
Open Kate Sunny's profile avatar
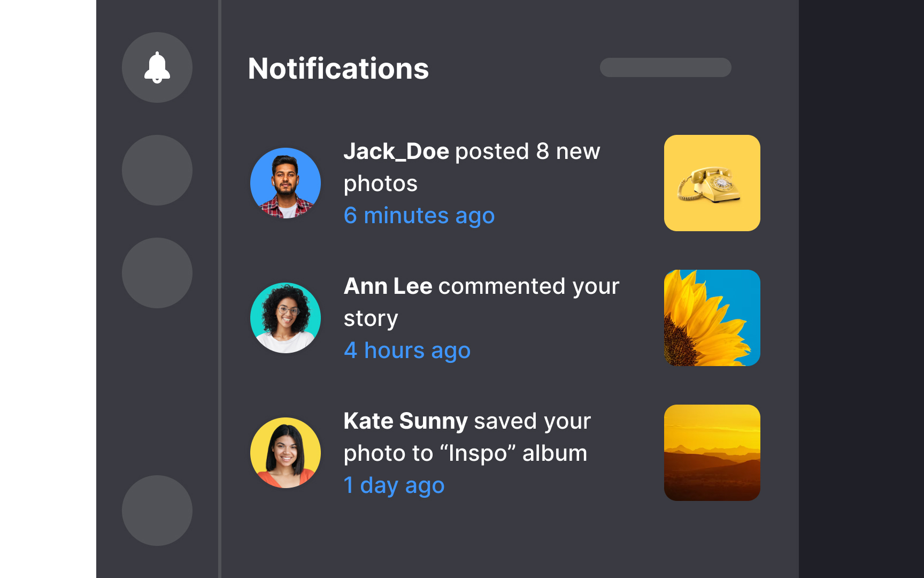(286, 453)
